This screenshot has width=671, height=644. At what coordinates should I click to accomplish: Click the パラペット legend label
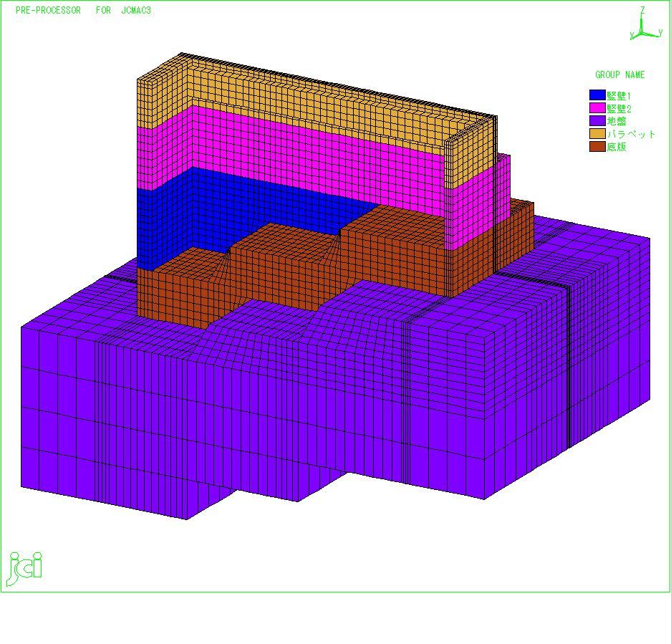[x=631, y=134]
